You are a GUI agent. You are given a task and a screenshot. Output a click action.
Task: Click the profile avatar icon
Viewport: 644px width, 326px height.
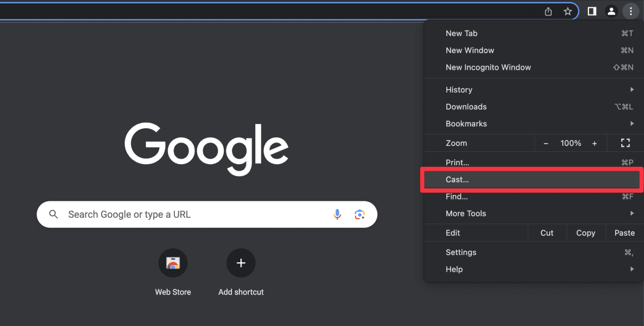611,11
